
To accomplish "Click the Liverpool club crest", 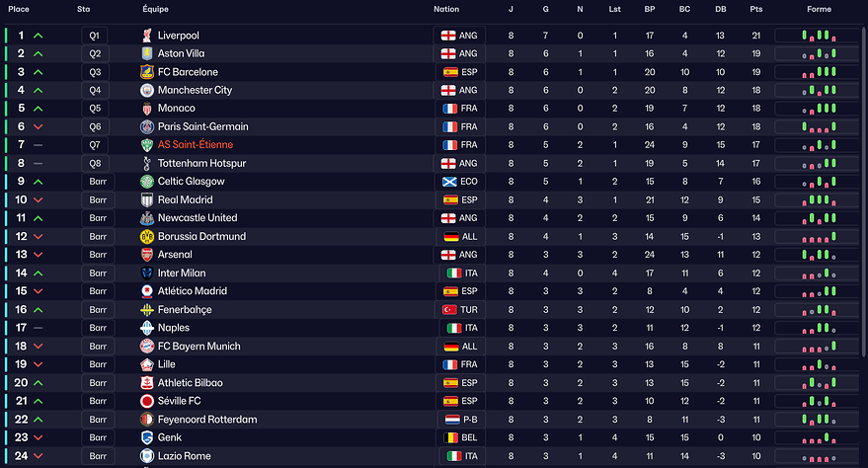I will click(x=147, y=36).
